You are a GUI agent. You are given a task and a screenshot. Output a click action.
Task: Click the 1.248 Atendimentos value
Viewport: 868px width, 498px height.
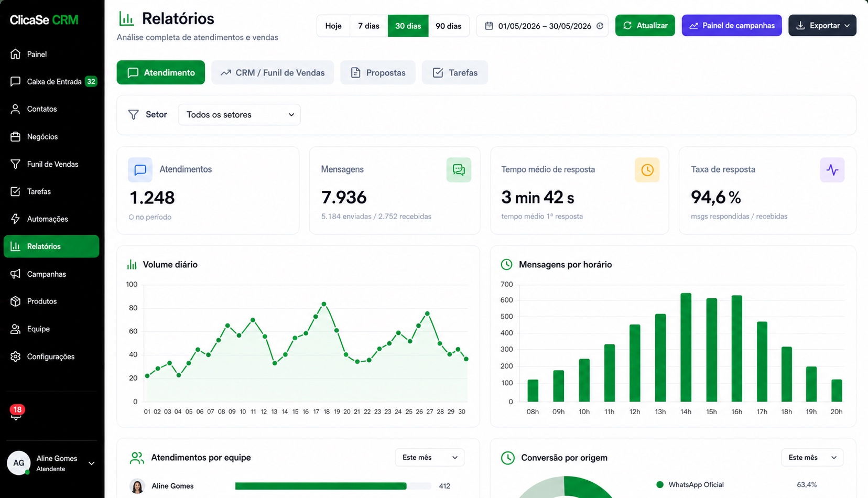pos(152,198)
